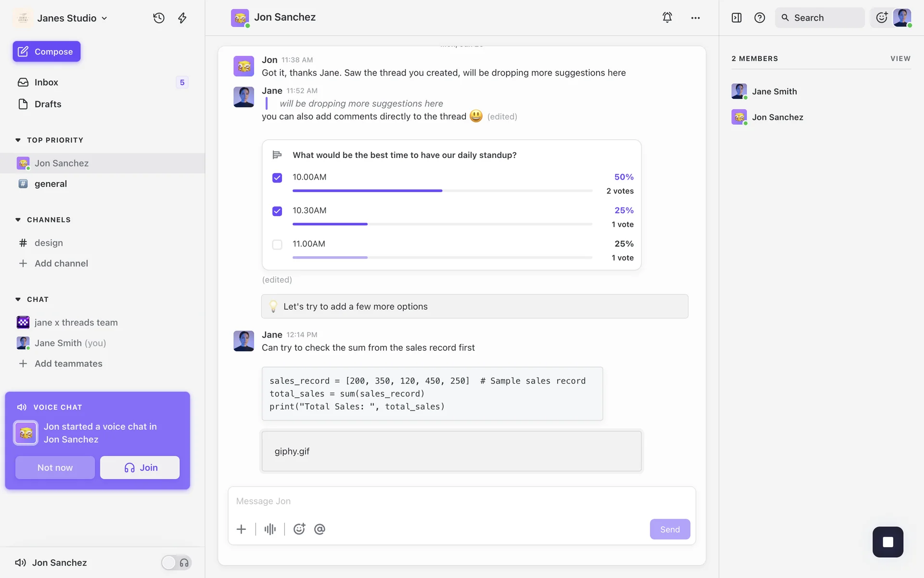Viewport: 924px width, 578px height.
Task: Open the three-dots more options menu
Action: click(695, 18)
